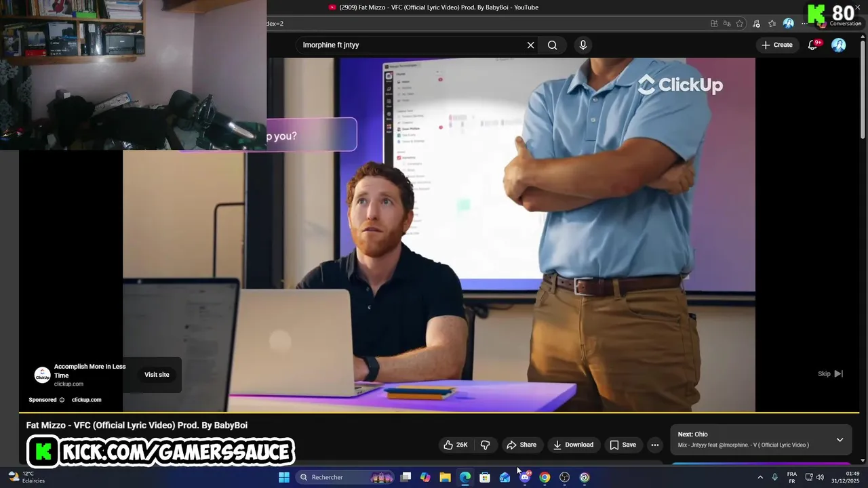Open Windows Start menu

click(284, 477)
